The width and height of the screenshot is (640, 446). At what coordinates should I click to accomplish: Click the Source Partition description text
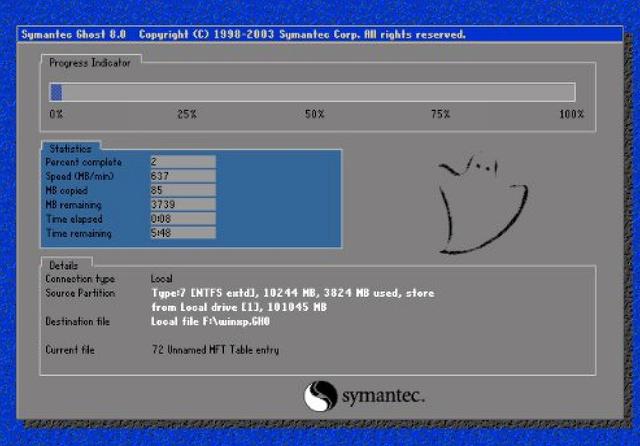[292, 300]
